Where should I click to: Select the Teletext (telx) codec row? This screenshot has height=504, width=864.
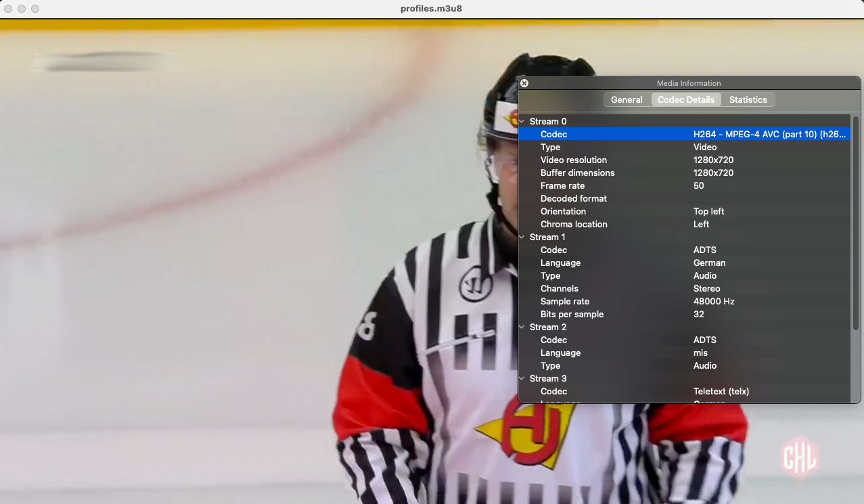coord(684,391)
